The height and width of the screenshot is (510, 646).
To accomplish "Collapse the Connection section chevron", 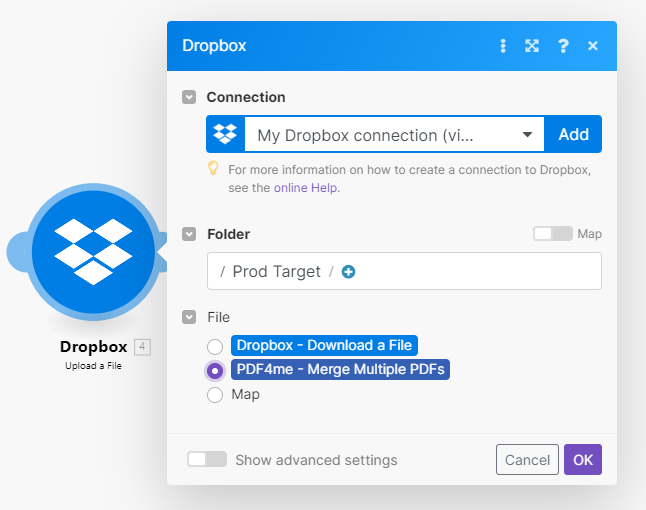I will click(x=189, y=97).
